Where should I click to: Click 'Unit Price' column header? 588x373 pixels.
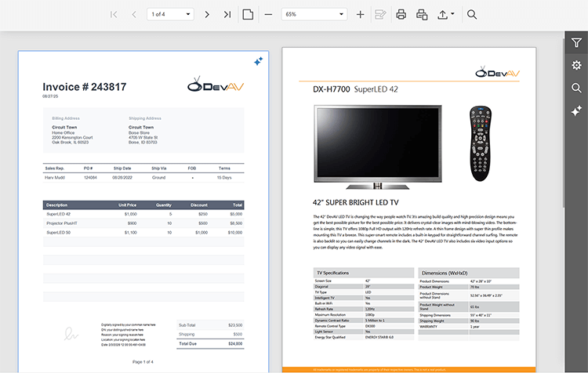coord(128,205)
